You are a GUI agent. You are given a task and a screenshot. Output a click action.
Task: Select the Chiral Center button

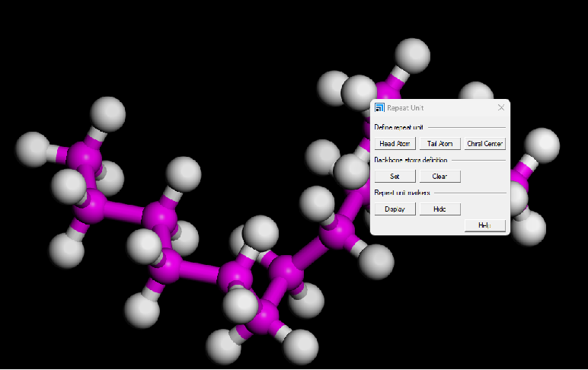[x=484, y=143]
